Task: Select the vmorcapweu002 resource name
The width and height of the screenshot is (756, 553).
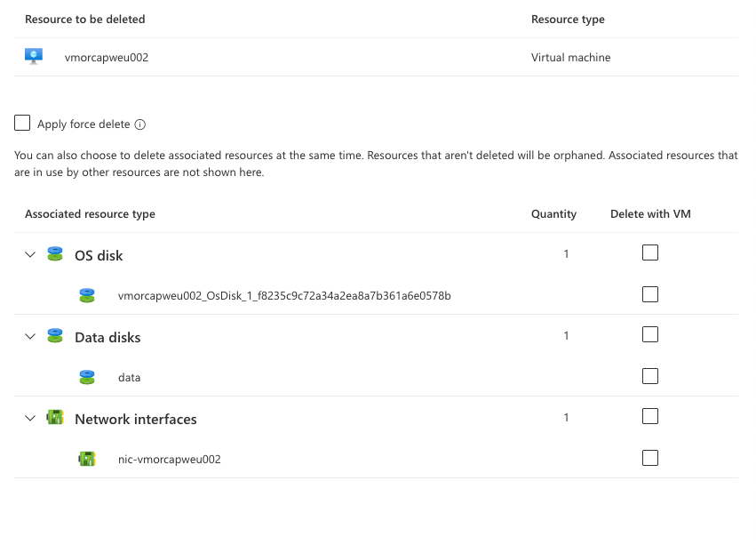Action: point(107,58)
